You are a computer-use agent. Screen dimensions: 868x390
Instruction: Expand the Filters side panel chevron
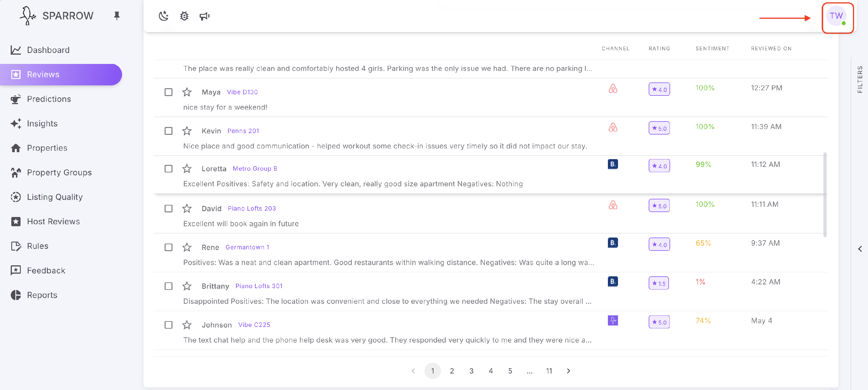click(860, 249)
